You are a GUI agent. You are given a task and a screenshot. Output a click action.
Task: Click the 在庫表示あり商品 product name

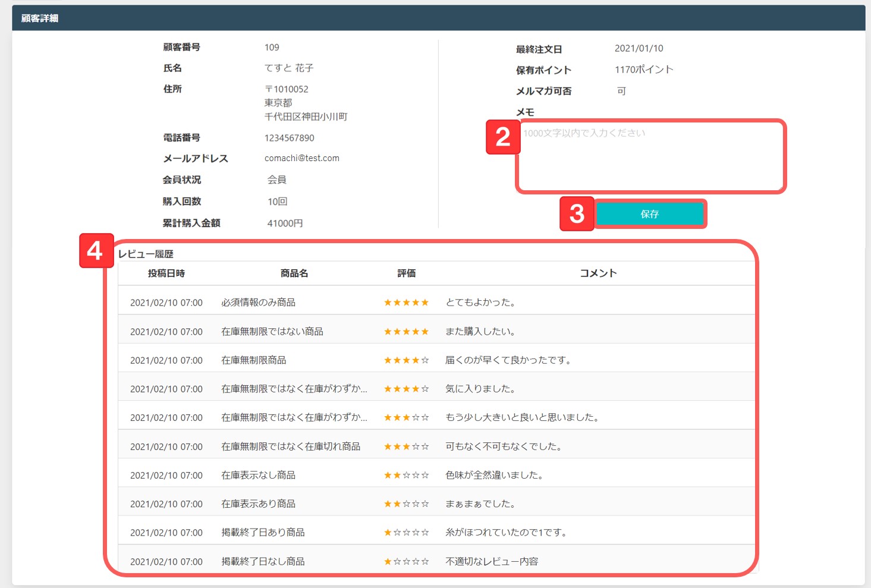(259, 504)
